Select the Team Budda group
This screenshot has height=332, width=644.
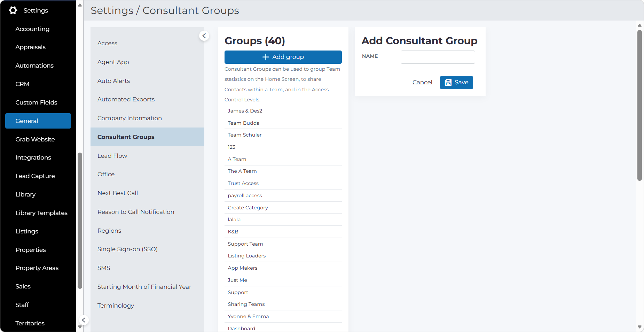point(283,123)
